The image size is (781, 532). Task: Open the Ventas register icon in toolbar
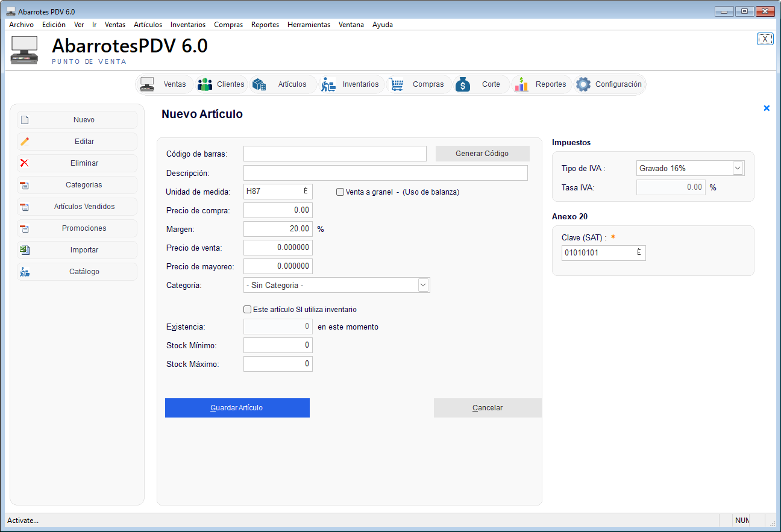pos(147,84)
